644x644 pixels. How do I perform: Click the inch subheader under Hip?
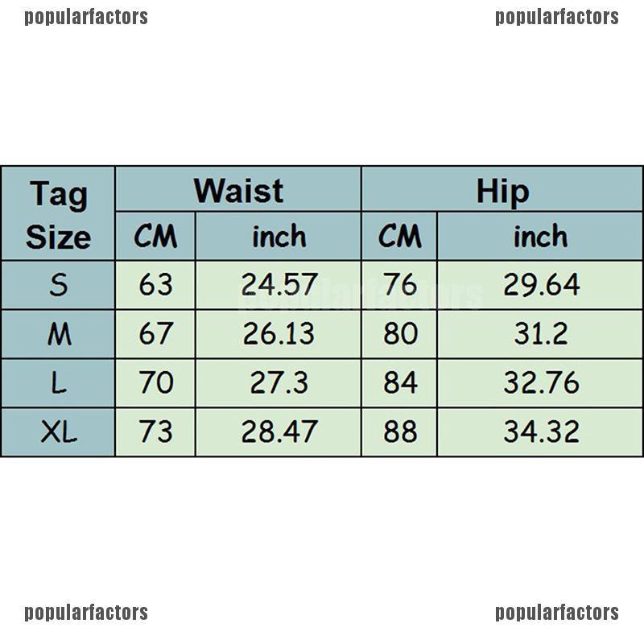[539, 237]
